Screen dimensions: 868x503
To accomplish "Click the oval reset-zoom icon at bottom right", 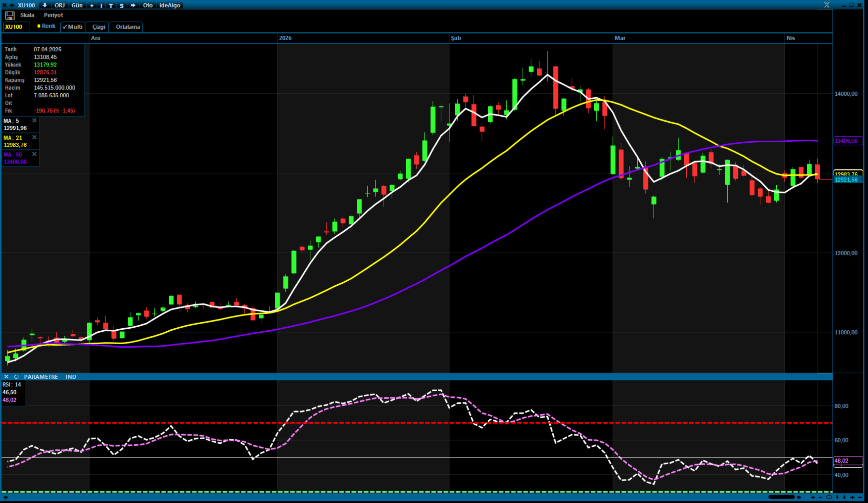I will coord(829,497).
